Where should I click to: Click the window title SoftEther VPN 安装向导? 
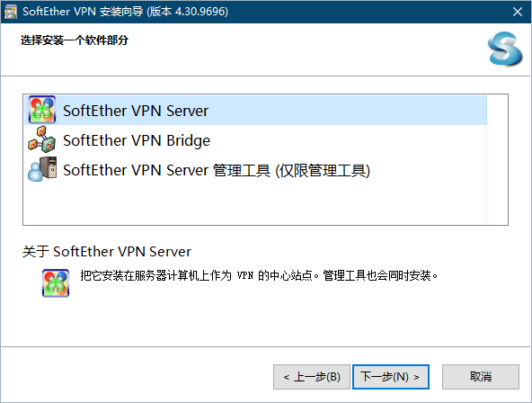coord(125,12)
